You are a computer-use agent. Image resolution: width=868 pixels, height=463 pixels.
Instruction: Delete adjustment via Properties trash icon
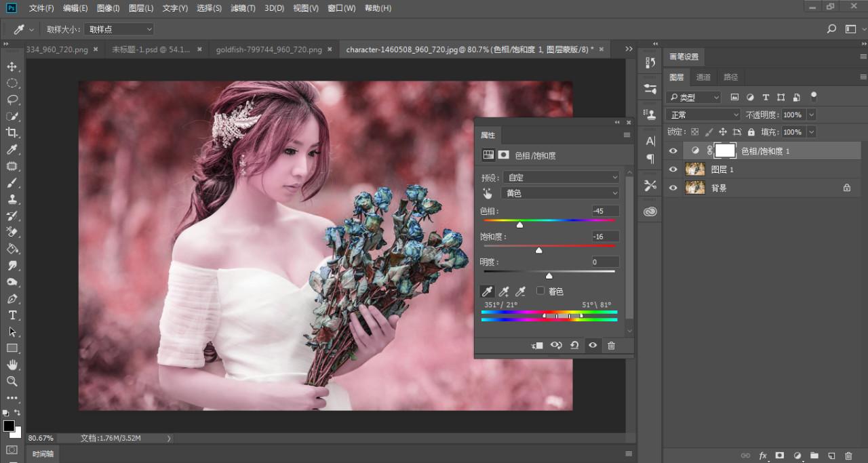click(611, 346)
